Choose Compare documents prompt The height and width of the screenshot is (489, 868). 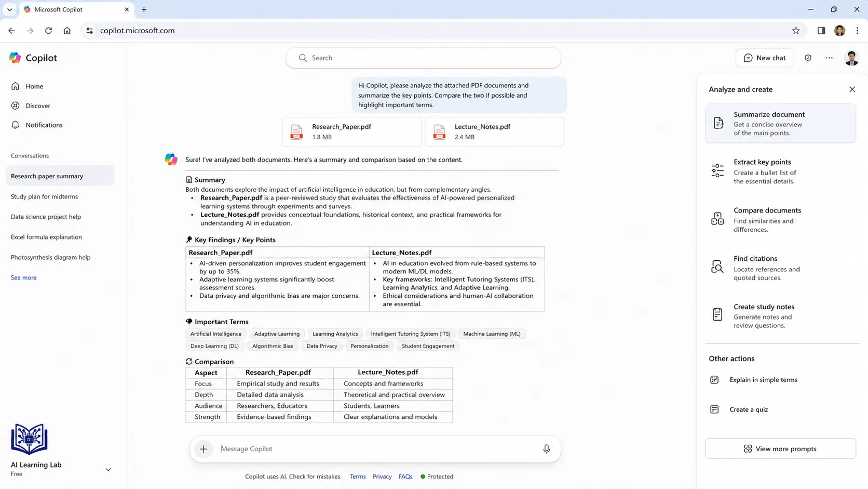click(780, 219)
